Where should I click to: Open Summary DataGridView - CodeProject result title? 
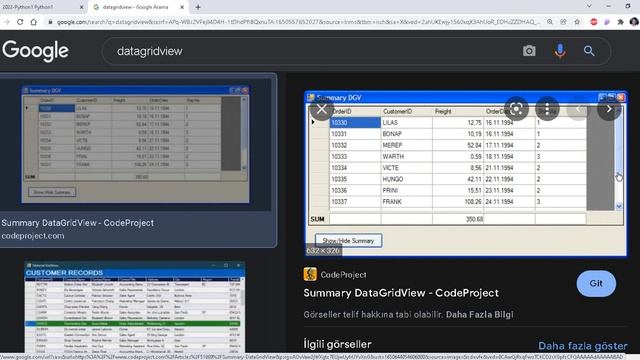point(78,223)
